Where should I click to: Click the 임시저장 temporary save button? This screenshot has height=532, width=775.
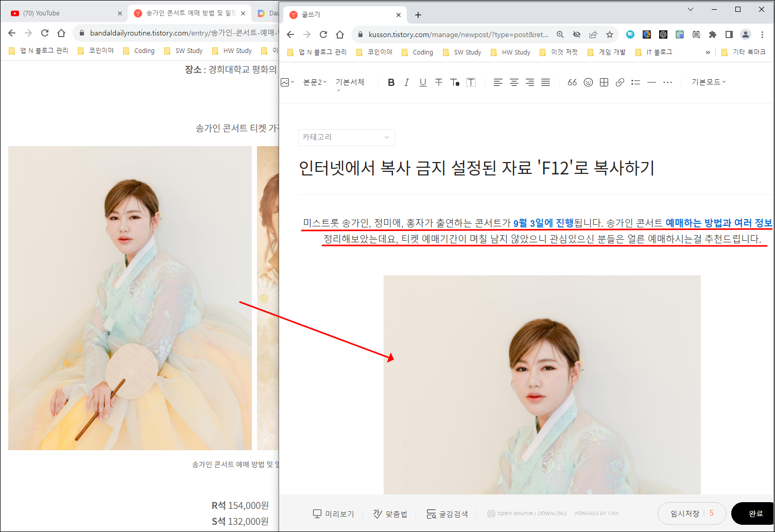(684, 513)
